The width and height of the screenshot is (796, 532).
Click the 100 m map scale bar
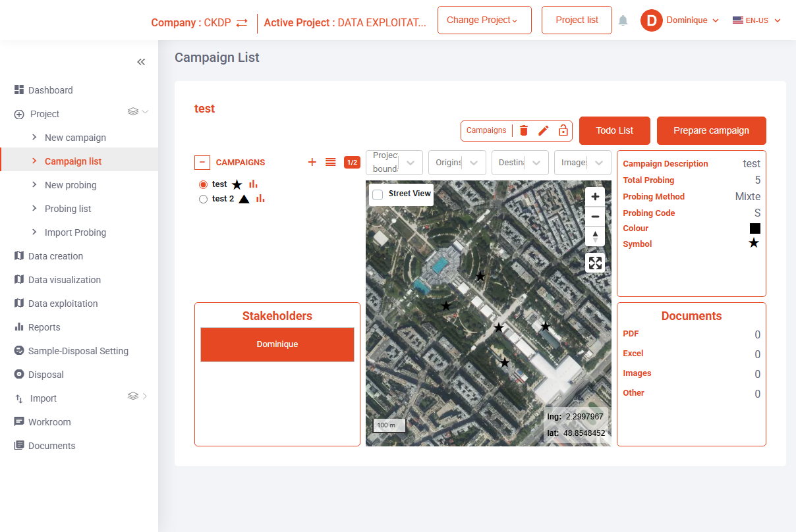389,425
